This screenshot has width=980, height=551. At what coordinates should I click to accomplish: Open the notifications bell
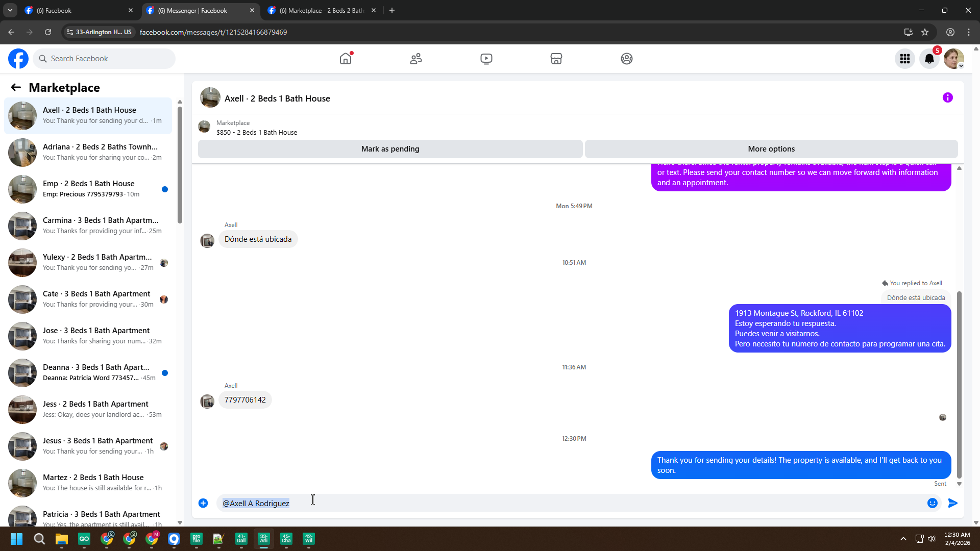[x=929, y=59]
